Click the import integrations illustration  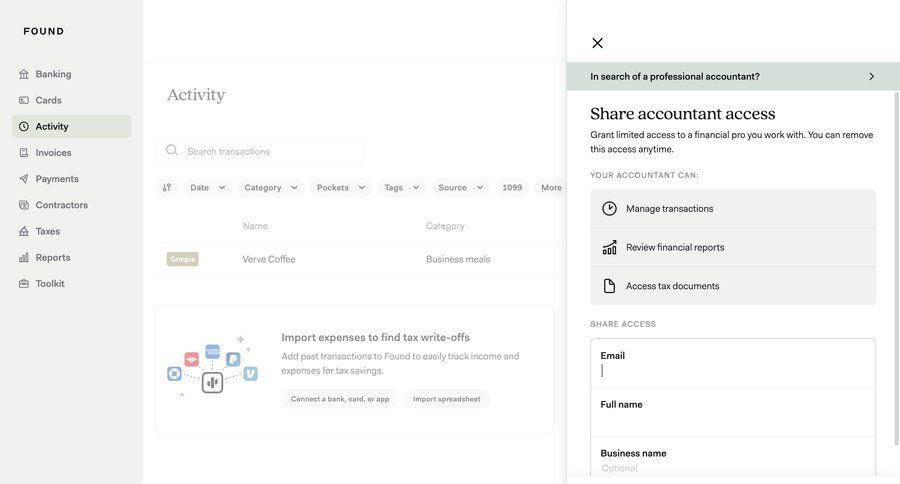coord(212,367)
